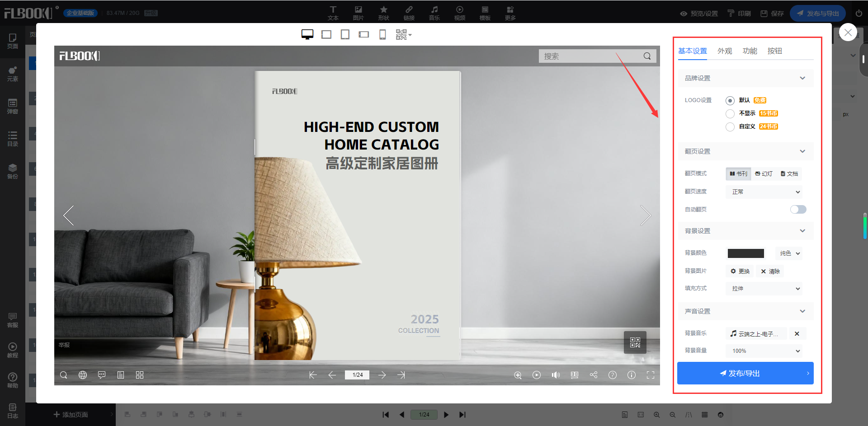Select the 不显示 LOGO radio option
This screenshot has width=868, height=426.
[730, 113]
